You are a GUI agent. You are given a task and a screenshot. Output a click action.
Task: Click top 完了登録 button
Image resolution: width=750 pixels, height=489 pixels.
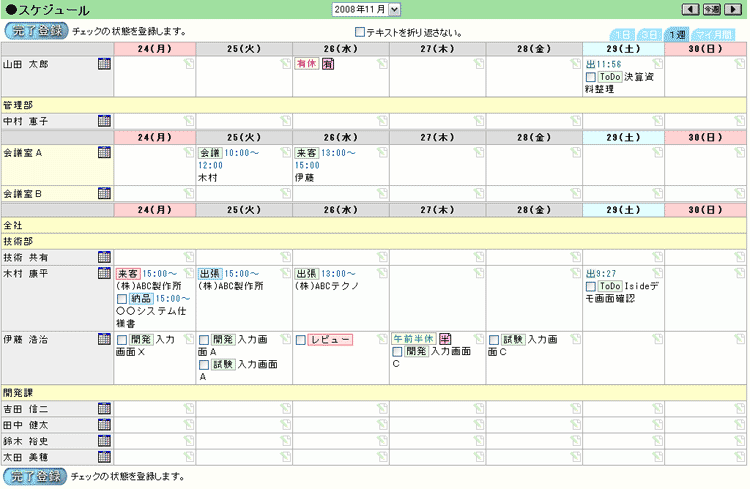[x=35, y=31]
